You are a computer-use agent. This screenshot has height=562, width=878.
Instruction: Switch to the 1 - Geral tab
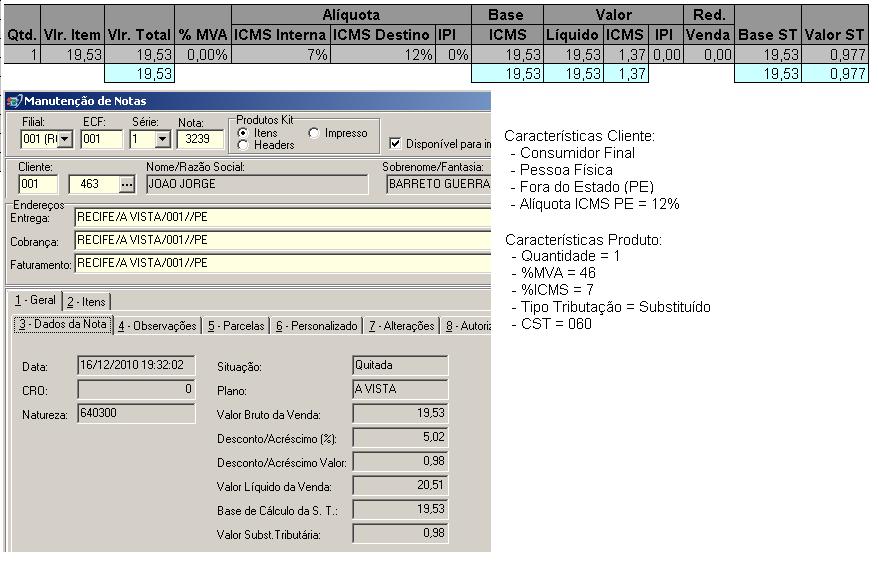35,301
